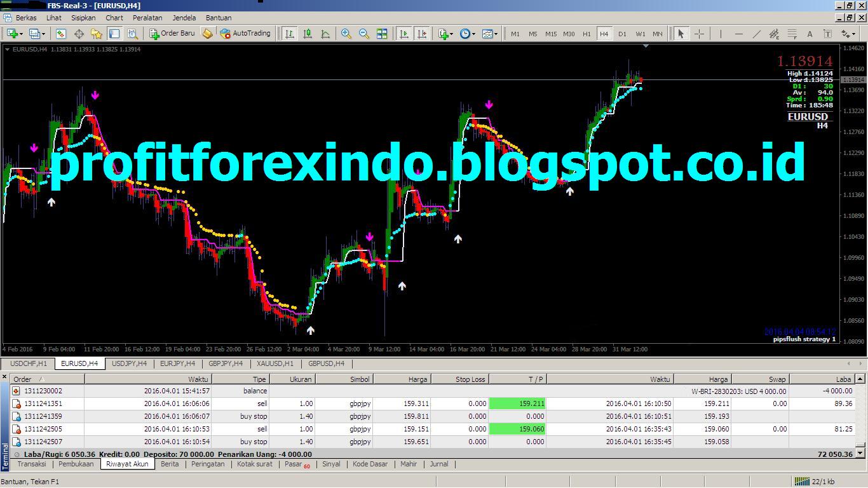The width and height of the screenshot is (868, 488).
Task: Switch to line chart mode
Action: point(325,34)
